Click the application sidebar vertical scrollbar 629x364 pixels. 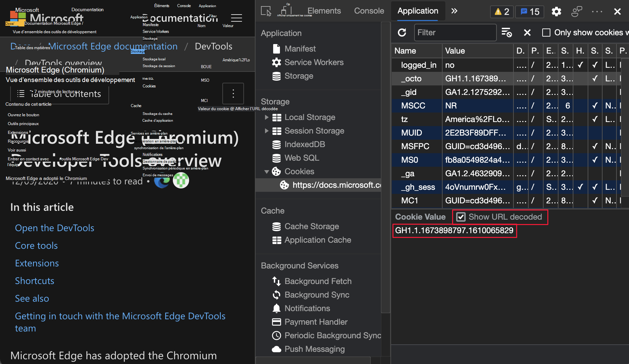tap(385, 168)
